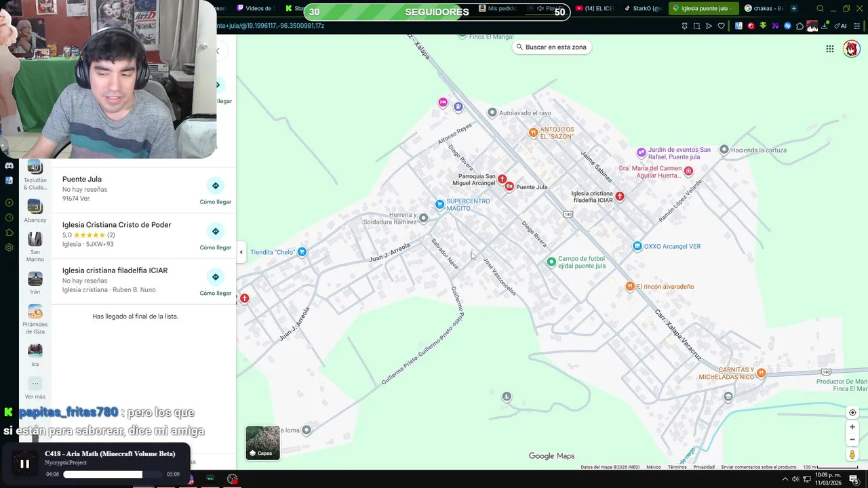
Task: Open the Ica recent search
Action: pos(35,354)
